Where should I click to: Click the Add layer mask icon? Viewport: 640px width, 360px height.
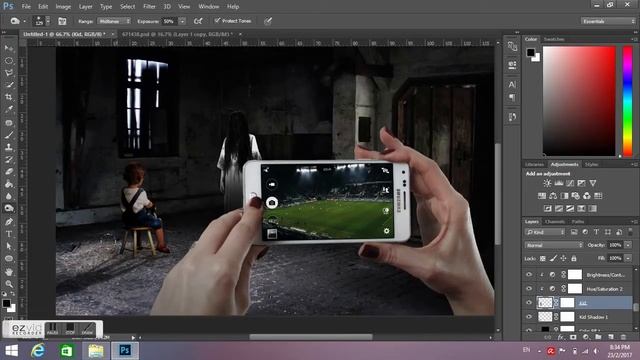573,337
